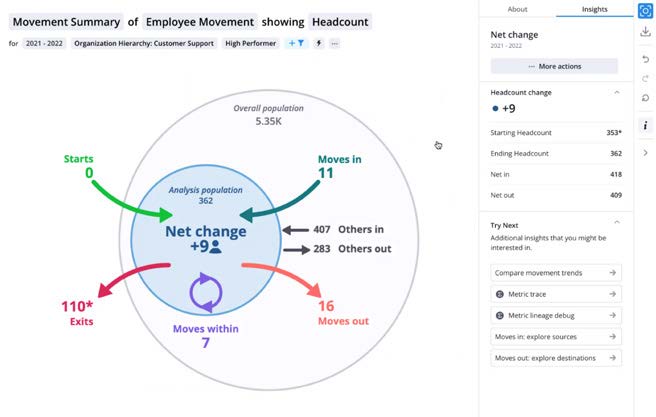This screenshot has height=417, width=656.
Task: Click the Moves within cycle icon
Action: tap(206, 292)
